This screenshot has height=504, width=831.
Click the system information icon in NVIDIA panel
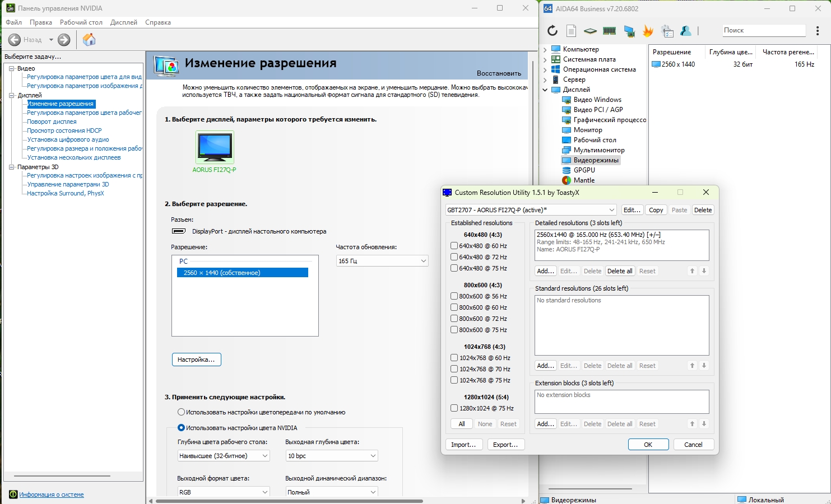point(13,494)
